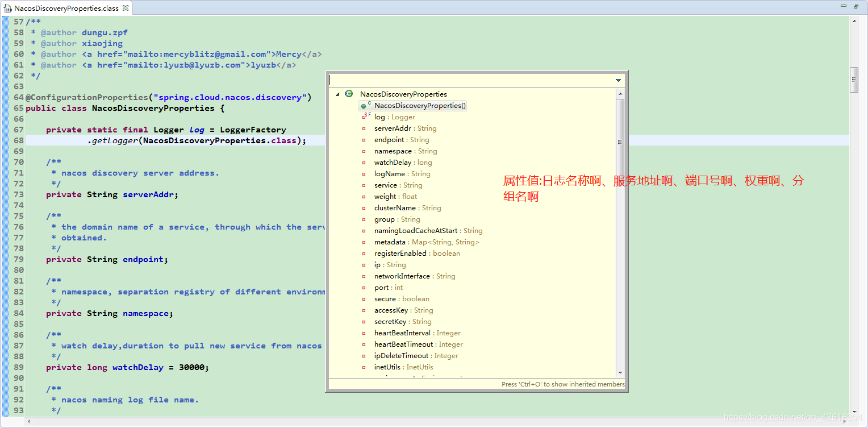Collapse the NacosDiscoveryProperties tree node
The height and width of the screenshot is (428, 868).
[337, 94]
